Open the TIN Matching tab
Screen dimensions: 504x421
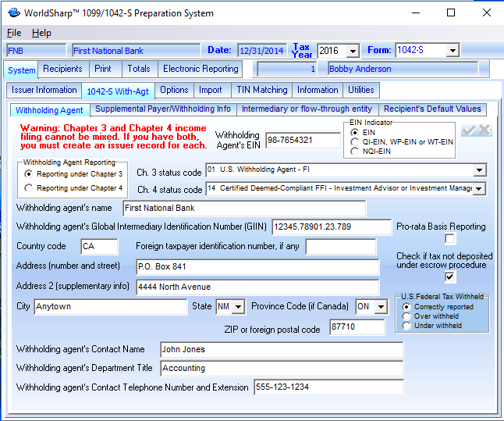(261, 90)
